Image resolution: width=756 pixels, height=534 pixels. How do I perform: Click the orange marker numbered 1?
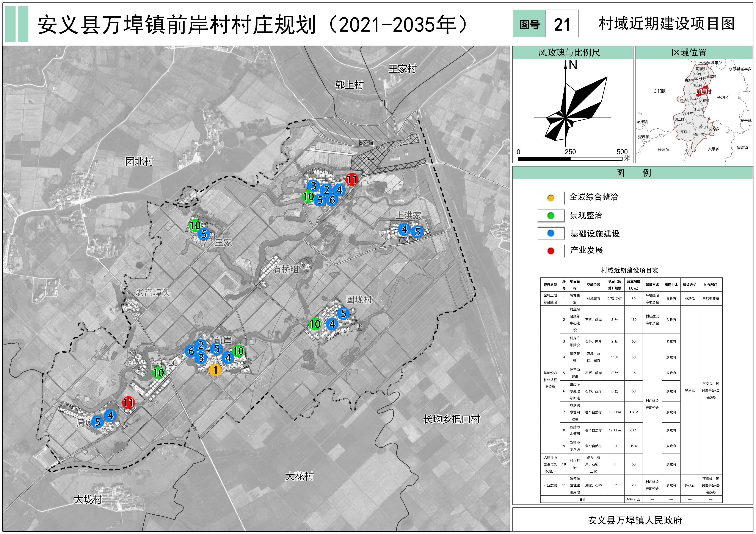(x=215, y=370)
